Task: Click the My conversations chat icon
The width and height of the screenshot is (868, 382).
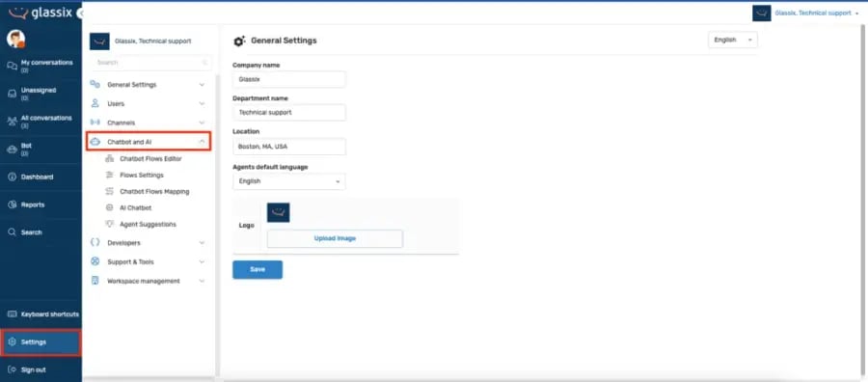Action: (13, 66)
